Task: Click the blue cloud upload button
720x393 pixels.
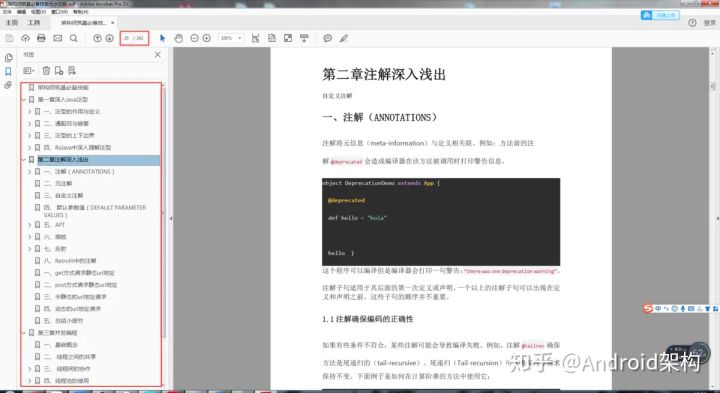Action: pos(660,15)
